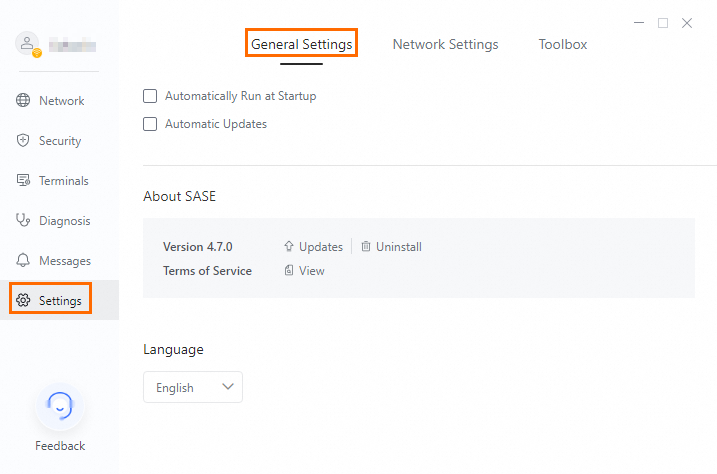Click the Updates link
This screenshot has height=474, width=717.
click(x=320, y=247)
